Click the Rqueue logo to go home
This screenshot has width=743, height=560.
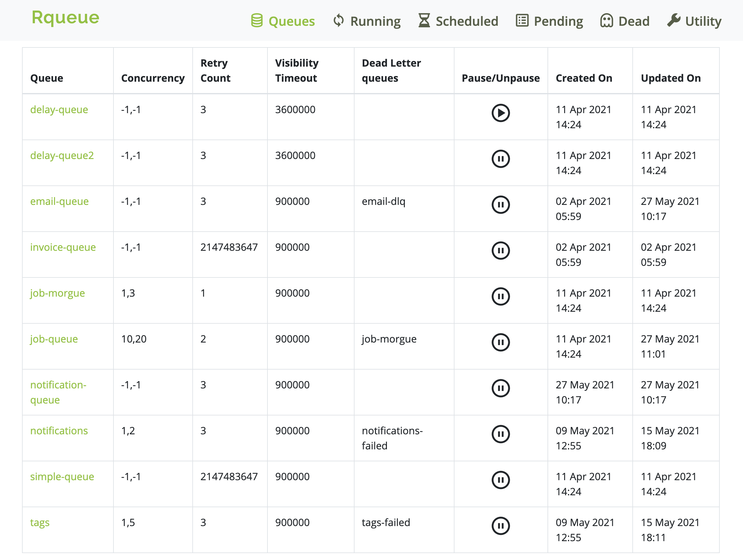coord(66,18)
